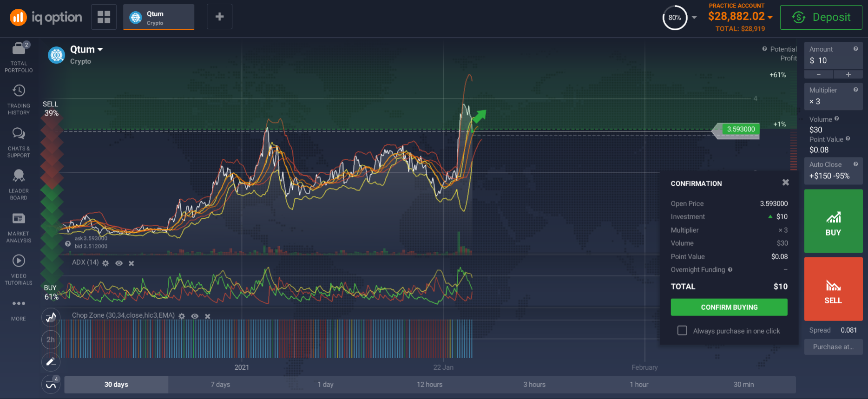The width and height of the screenshot is (868, 399).
Task: Select the 1 day timeframe
Action: coord(325,385)
